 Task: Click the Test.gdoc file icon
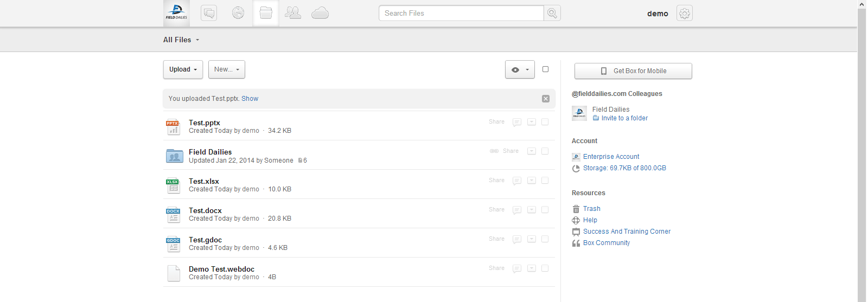[173, 244]
